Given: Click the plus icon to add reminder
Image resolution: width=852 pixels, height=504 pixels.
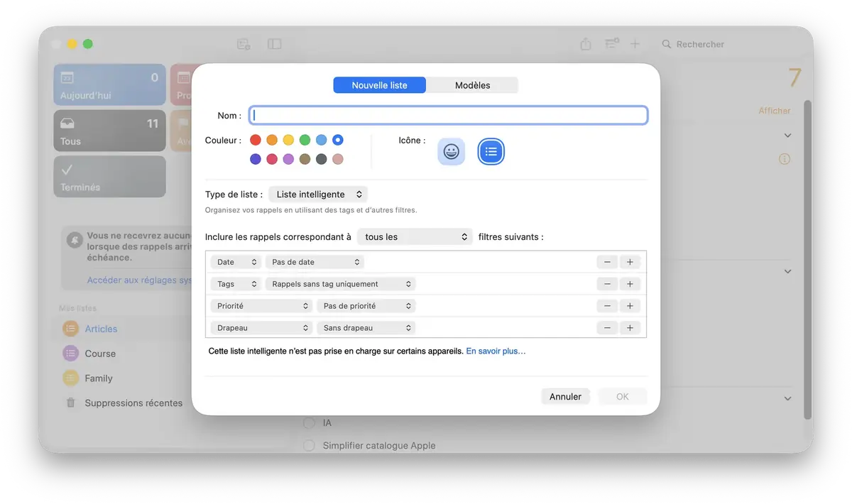Looking at the screenshot, I should [x=635, y=44].
